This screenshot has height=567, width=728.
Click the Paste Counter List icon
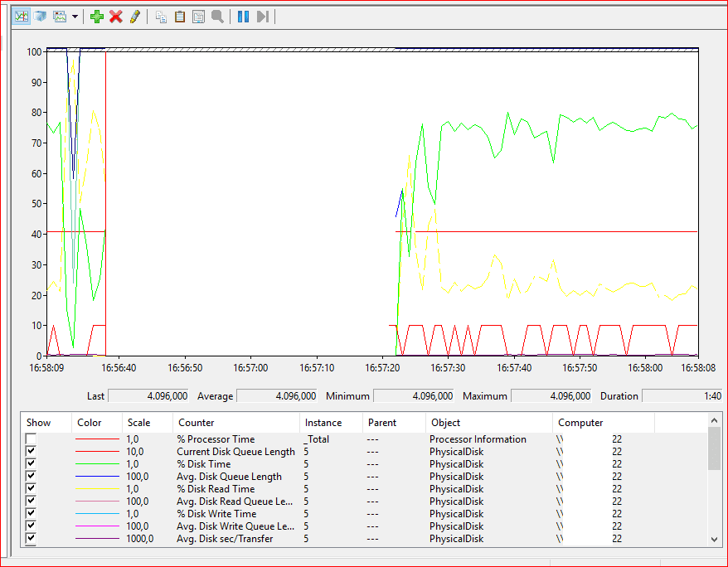[x=180, y=17]
